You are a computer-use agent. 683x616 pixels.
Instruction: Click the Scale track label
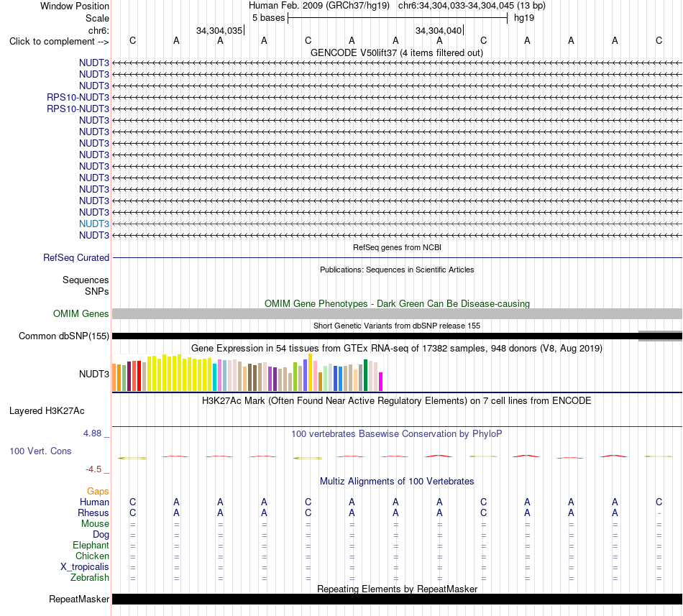pos(97,18)
